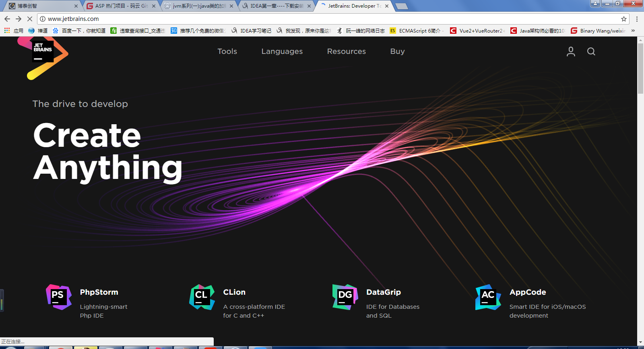644x349 pixels.
Task: Click the CLion CL product icon
Action: (x=202, y=297)
